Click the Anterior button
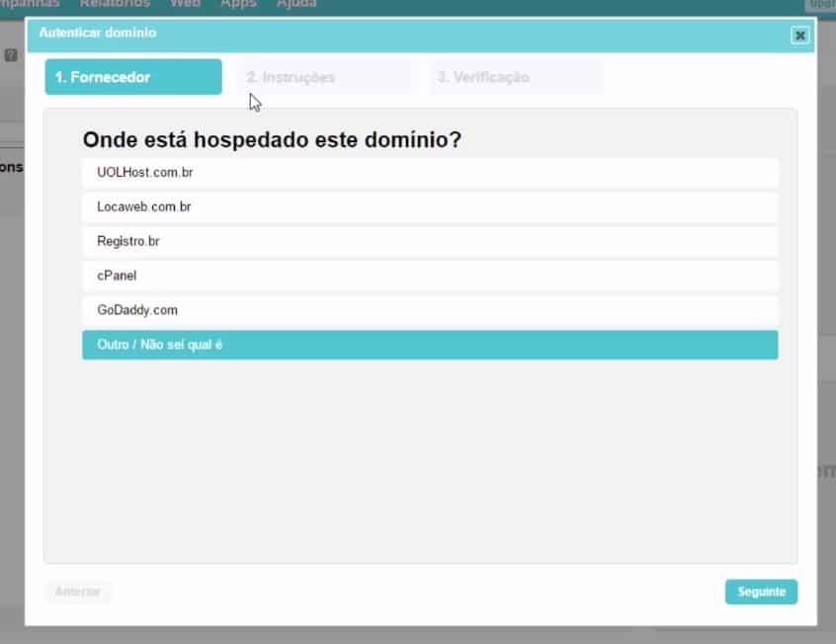The image size is (836, 644). point(78,592)
